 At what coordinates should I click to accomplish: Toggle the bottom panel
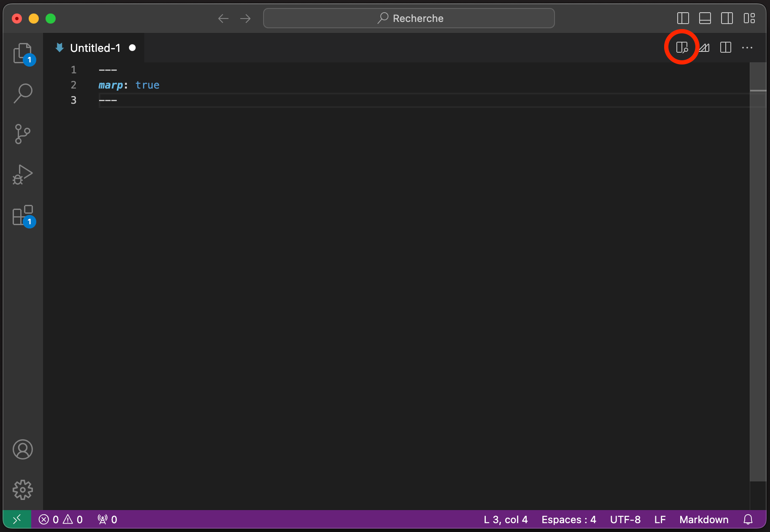(x=705, y=18)
